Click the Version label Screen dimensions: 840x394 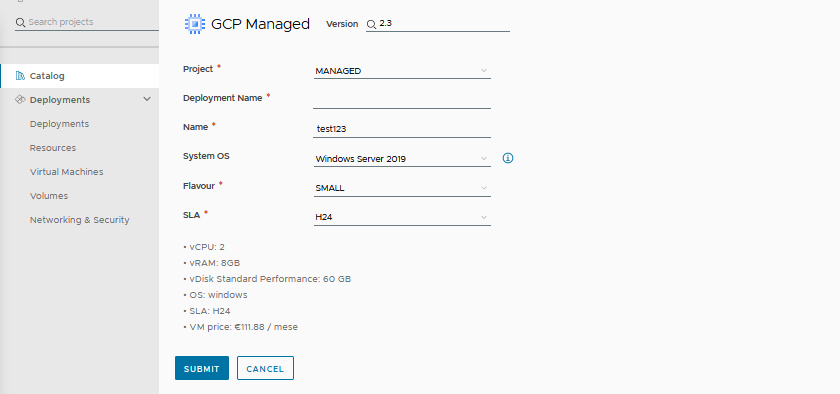[x=342, y=24]
